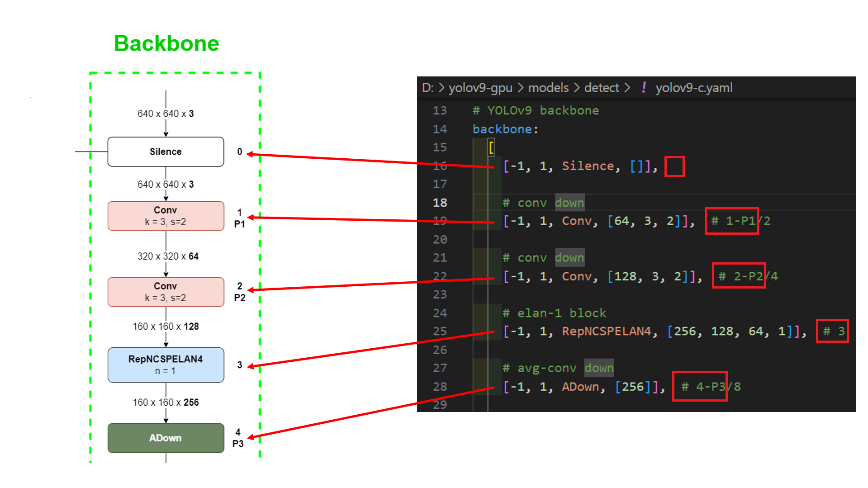
Task: Expand breadcrumb chevron after yolov9-gpu
Action: pos(521,88)
